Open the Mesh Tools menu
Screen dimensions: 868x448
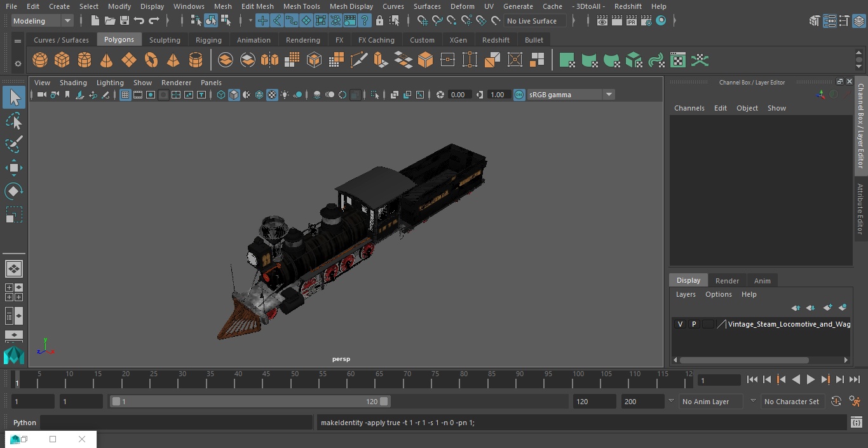tap(301, 6)
